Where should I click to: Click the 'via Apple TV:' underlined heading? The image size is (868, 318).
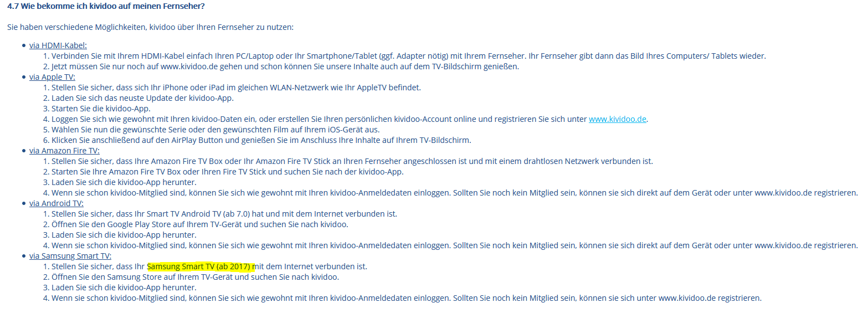52,77
